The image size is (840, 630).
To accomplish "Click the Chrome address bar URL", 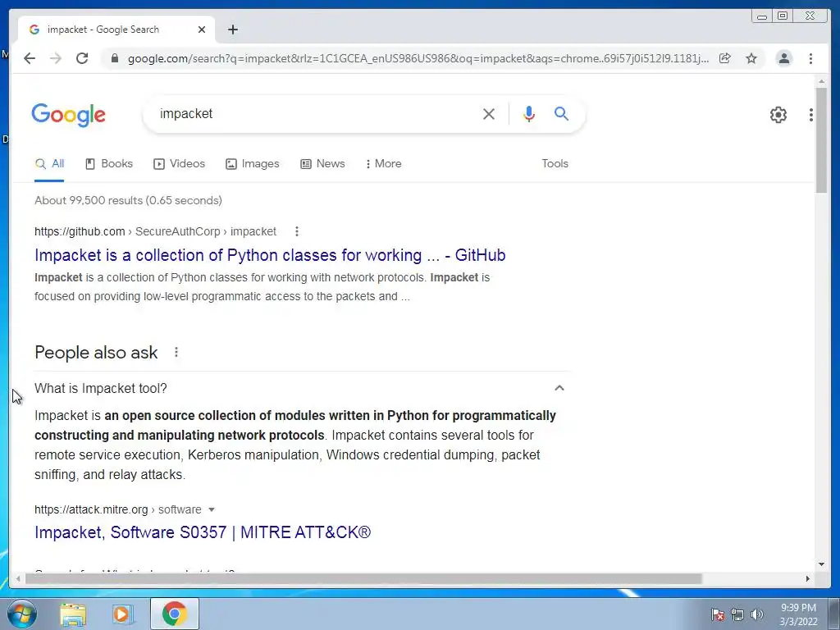I will (x=418, y=58).
